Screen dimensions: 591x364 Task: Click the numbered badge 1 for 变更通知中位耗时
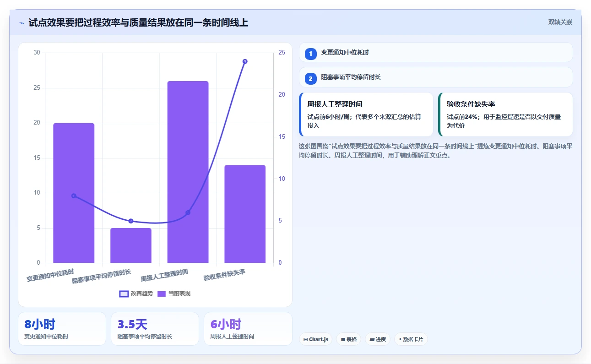click(x=310, y=54)
